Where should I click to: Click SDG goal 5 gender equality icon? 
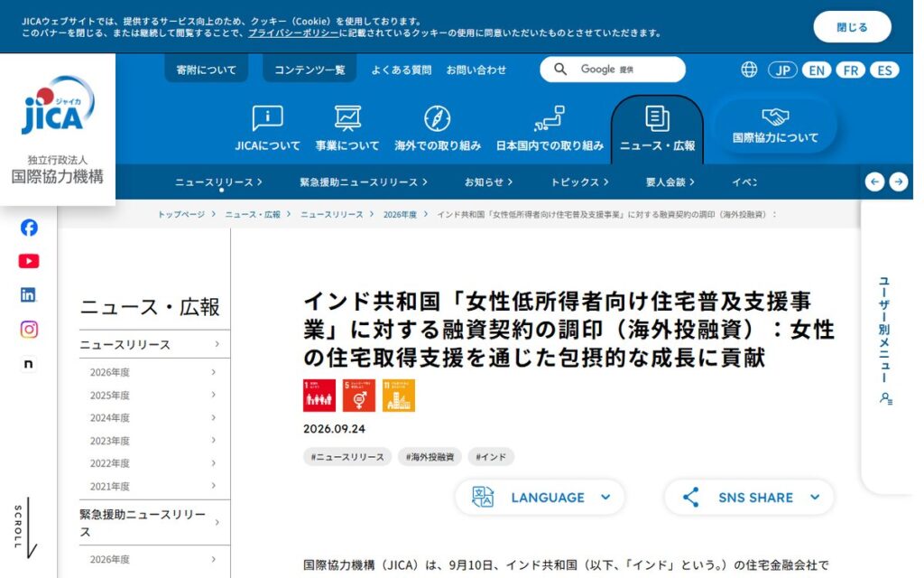click(359, 396)
